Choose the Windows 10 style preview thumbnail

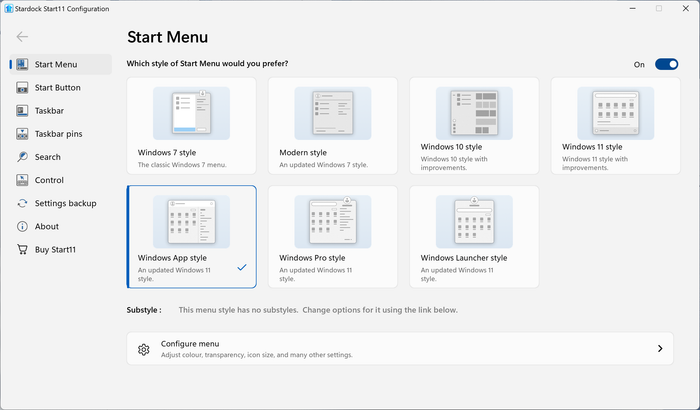[474, 113]
